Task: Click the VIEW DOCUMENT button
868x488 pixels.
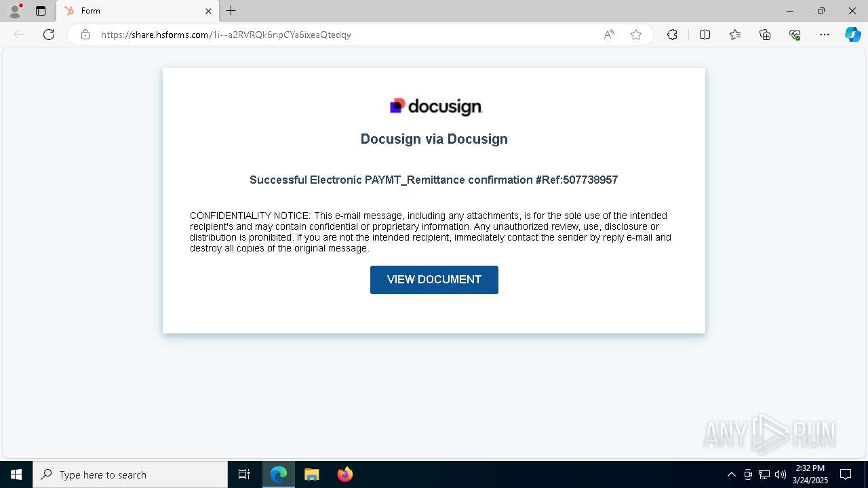Action: pos(434,280)
